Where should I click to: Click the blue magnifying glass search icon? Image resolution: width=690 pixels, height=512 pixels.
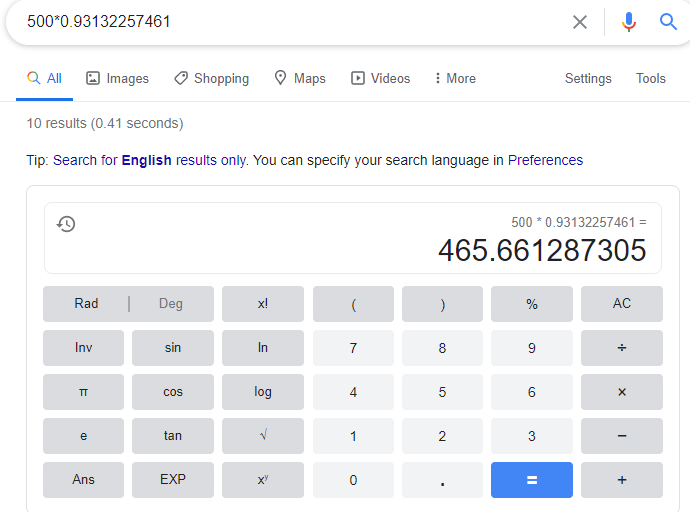point(669,22)
